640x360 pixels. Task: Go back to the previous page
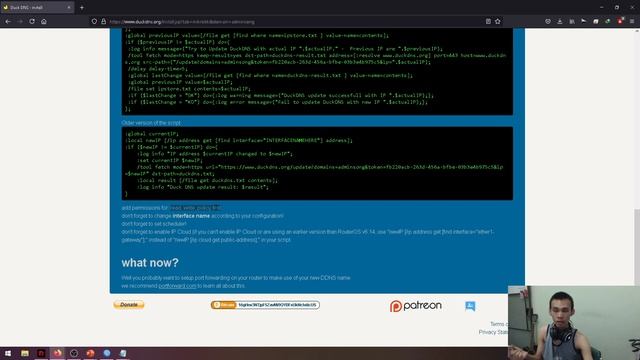tap(8, 21)
